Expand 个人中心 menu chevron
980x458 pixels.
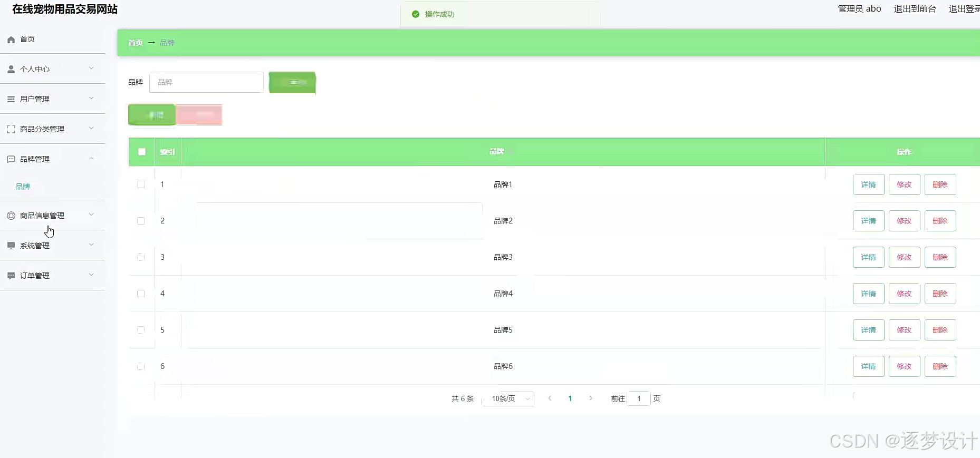click(91, 68)
